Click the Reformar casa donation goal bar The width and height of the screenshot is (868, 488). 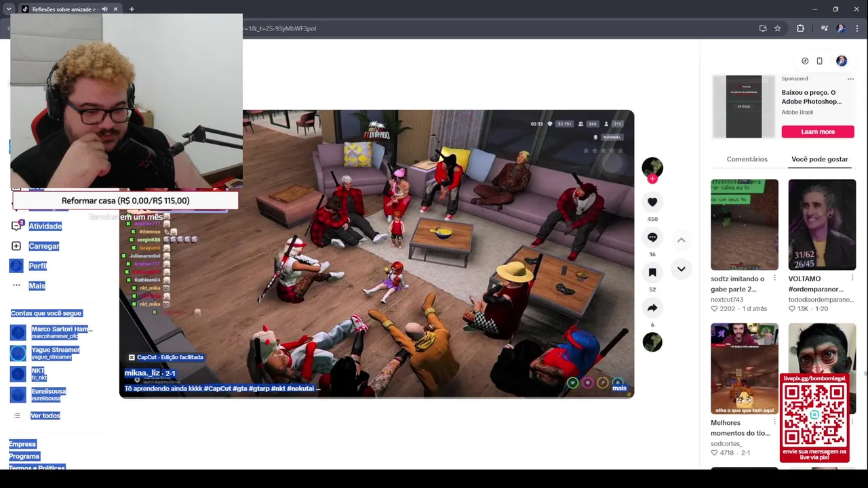(x=125, y=201)
